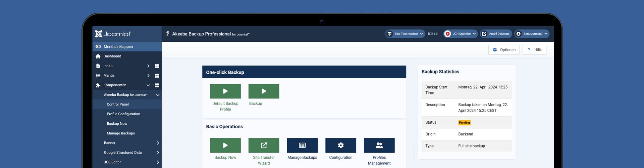The image size is (644, 168).
Task: Select the 'Full site backup' type value
Action: point(472,146)
